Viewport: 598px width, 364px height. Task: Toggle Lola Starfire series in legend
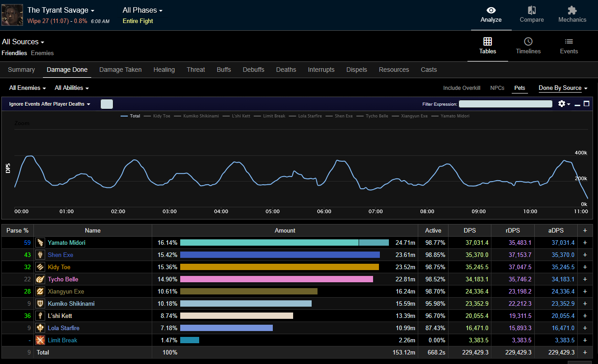305,116
